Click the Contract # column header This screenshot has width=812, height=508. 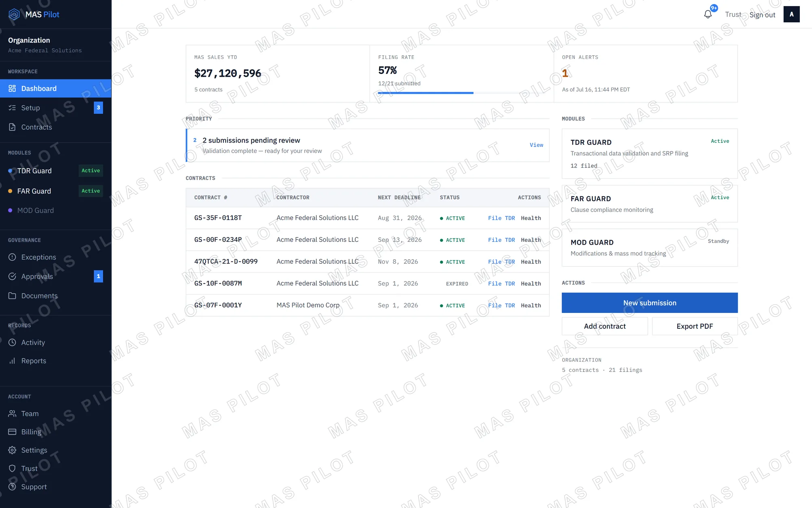[211, 198]
